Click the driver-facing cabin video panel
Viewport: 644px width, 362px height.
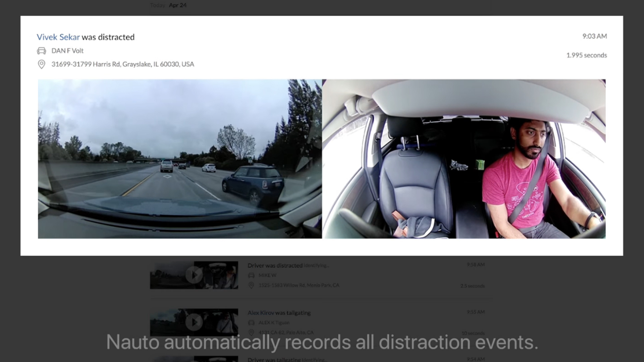(x=464, y=159)
